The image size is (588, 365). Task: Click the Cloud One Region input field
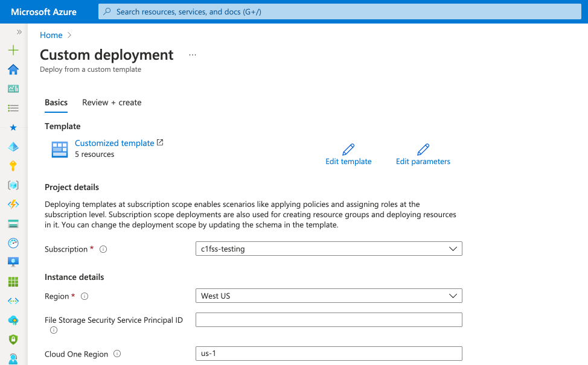328,354
